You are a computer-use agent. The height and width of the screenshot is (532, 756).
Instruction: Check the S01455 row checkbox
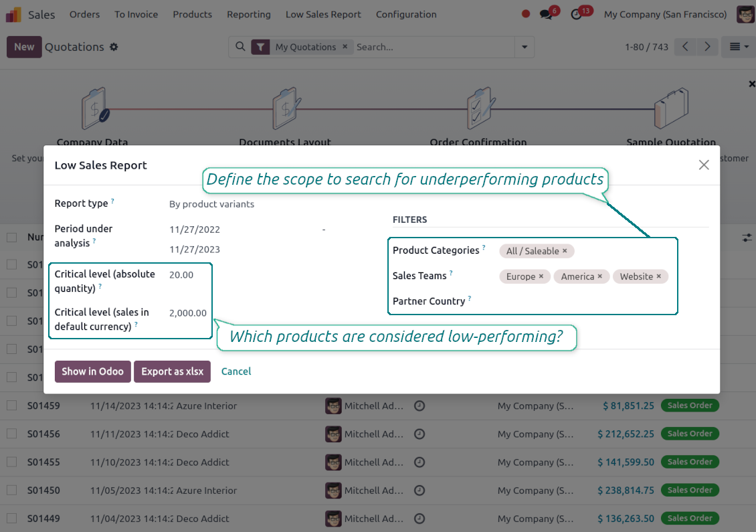point(11,462)
